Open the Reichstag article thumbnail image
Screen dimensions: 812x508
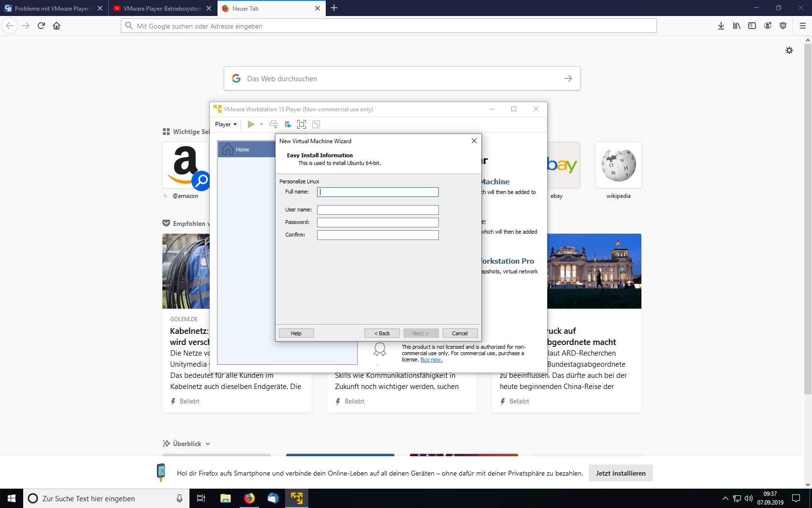pos(594,271)
